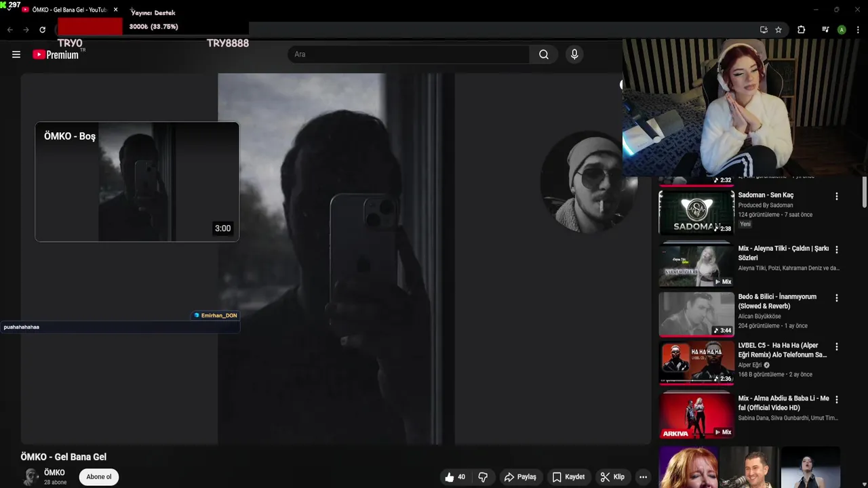868x488 pixels.
Task: Focus the Ara search field
Action: [409, 54]
